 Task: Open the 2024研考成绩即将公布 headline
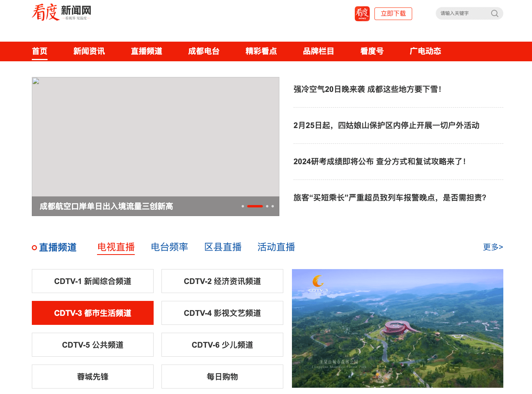(x=380, y=161)
